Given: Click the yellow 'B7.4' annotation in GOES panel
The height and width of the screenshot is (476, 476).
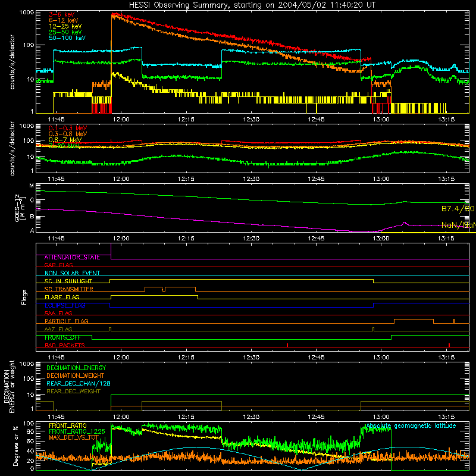Looking at the screenshot, I should click(x=450, y=209).
